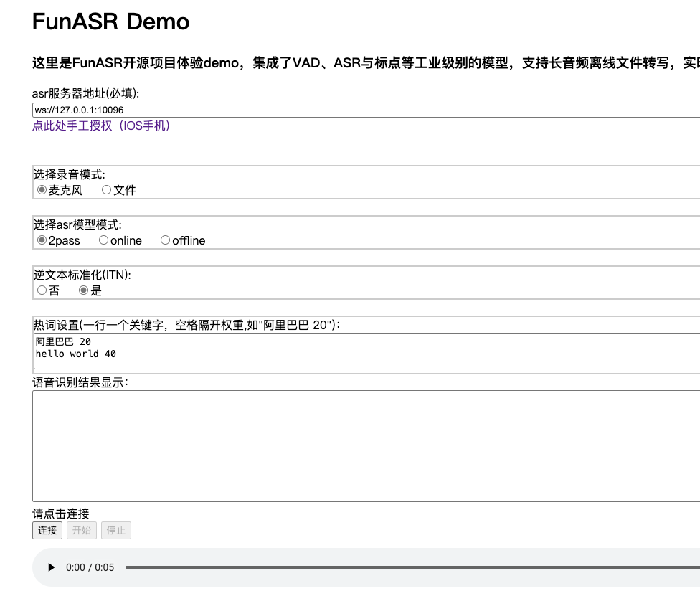Click the 请点击连接 status message
Viewport: 700px width, 596px height.
[x=61, y=514]
